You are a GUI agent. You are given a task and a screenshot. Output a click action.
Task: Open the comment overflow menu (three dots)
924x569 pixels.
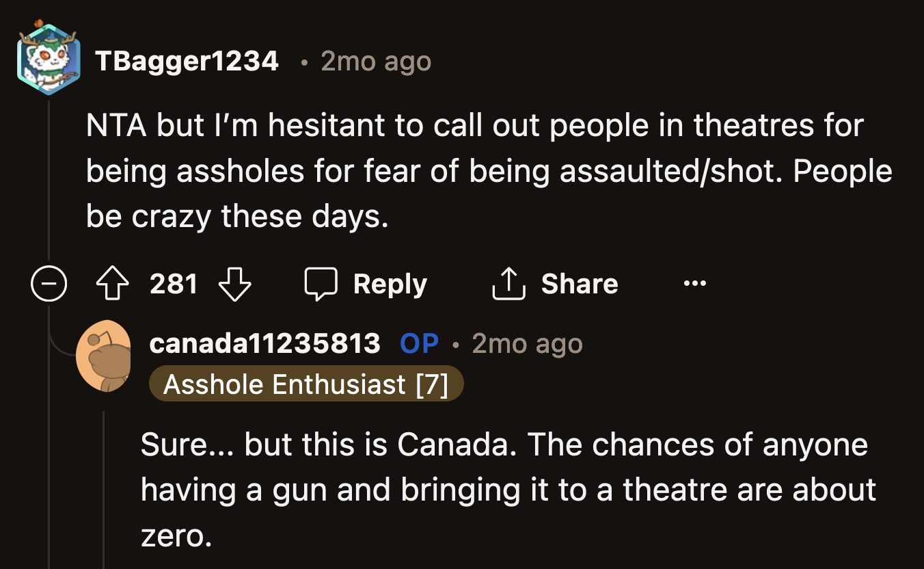694,283
